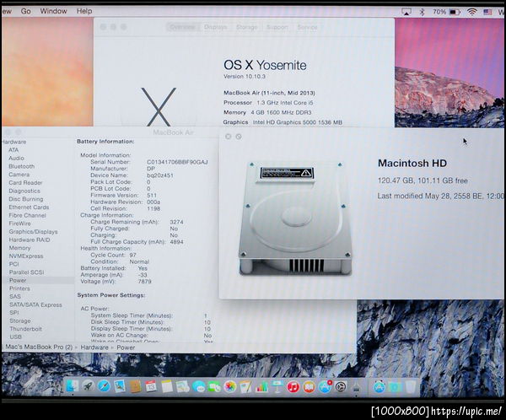Select Graphics/Displays in the sidebar

click(x=33, y=232)
